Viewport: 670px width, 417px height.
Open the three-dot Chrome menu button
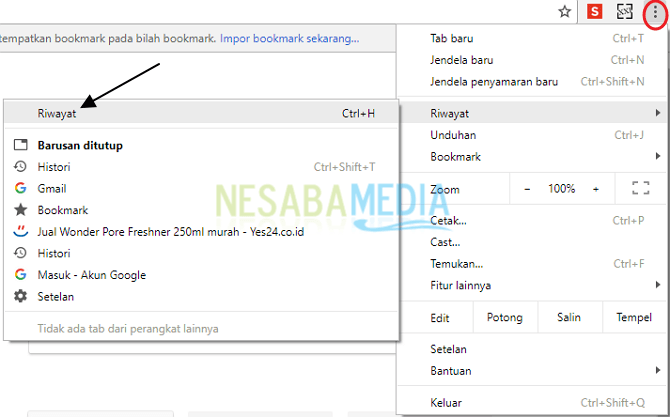(655, 13)
